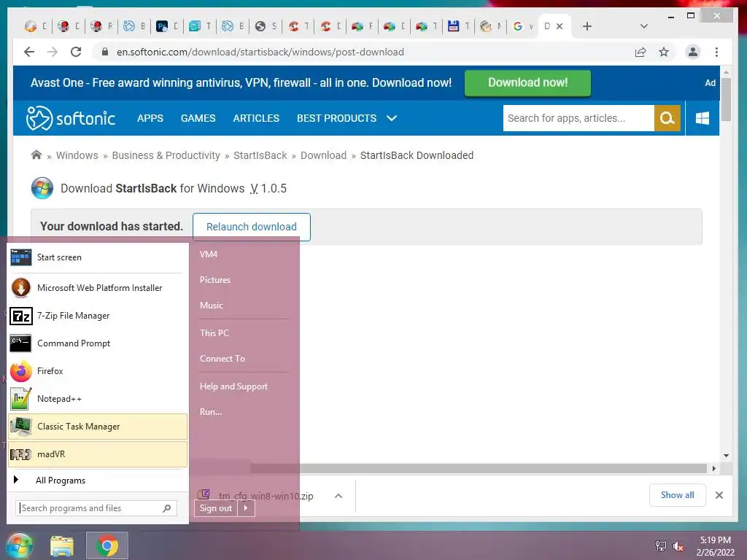Expand BEST PRODUCTS dropdown

[x=347, y=118]
